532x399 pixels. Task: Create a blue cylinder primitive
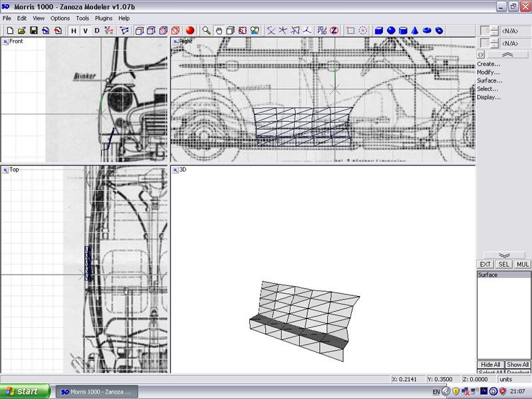(403, 31)
